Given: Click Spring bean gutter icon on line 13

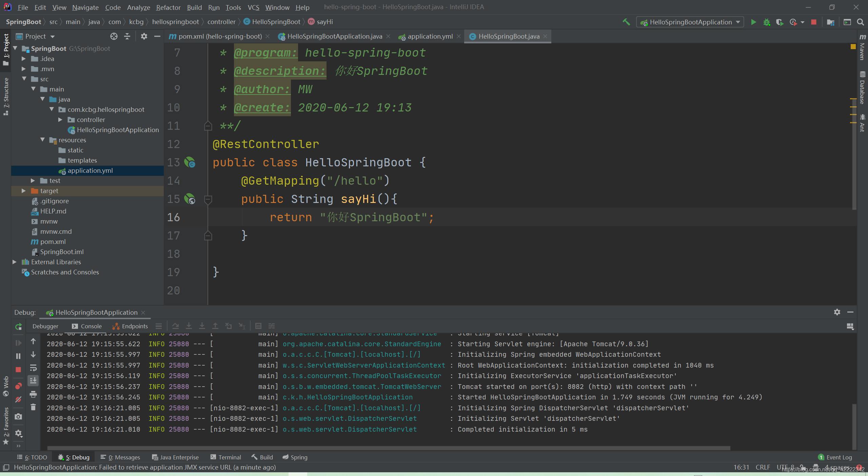Looking at the screenshot, I should point(190,162).
